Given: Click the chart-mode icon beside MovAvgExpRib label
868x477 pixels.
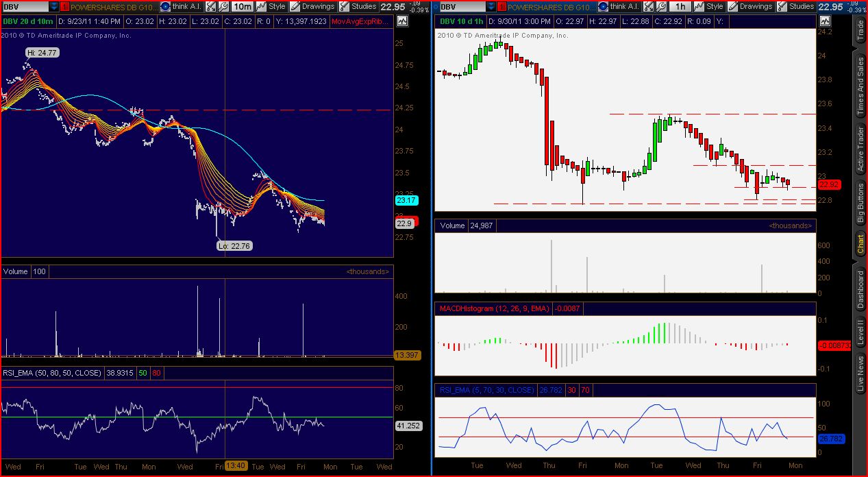Looking at the screenshot, I should [401, 21].
